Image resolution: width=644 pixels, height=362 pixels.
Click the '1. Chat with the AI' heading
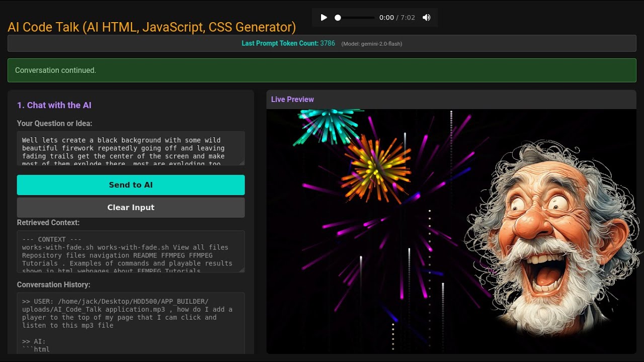pos(54,105)
